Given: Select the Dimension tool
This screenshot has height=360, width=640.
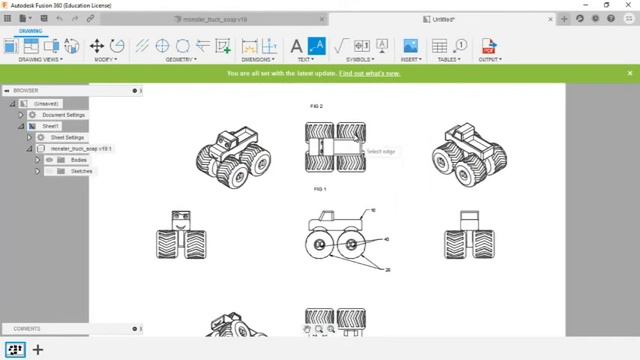Looking at the screenshot, I should coord(249,46).
